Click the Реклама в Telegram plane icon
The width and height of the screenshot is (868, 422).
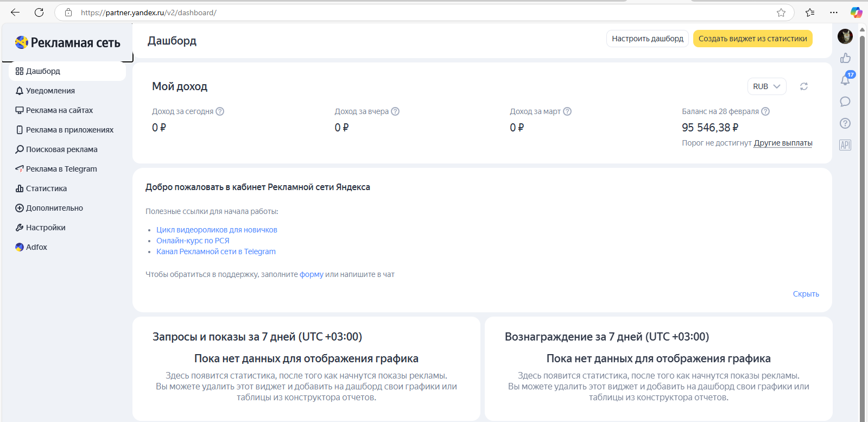pyautogui.click(x=20, y=169)
